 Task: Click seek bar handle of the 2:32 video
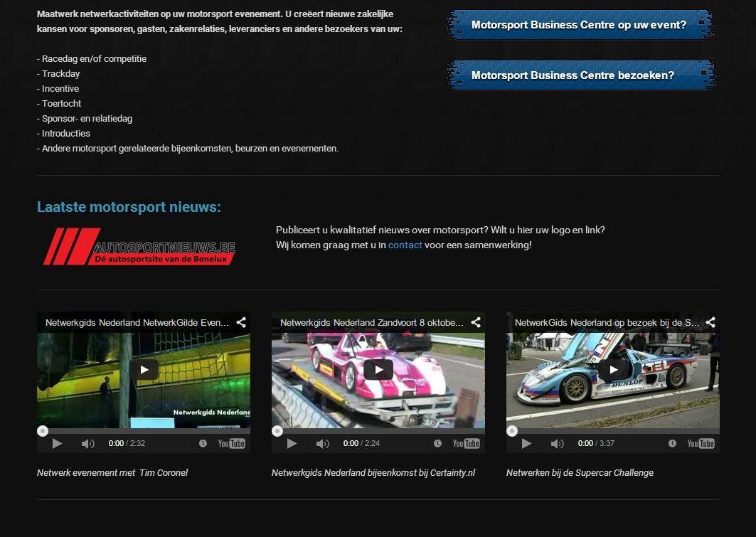[43, 431]
